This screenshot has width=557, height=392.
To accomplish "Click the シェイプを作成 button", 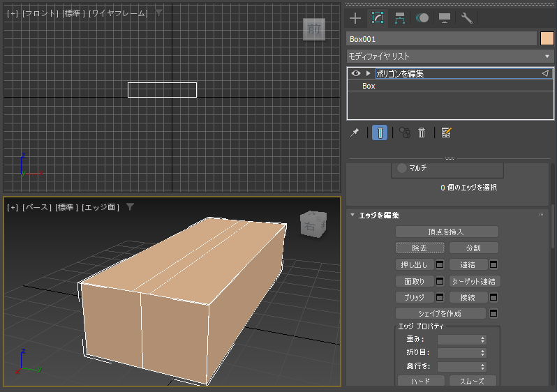I will coord(440,313).
